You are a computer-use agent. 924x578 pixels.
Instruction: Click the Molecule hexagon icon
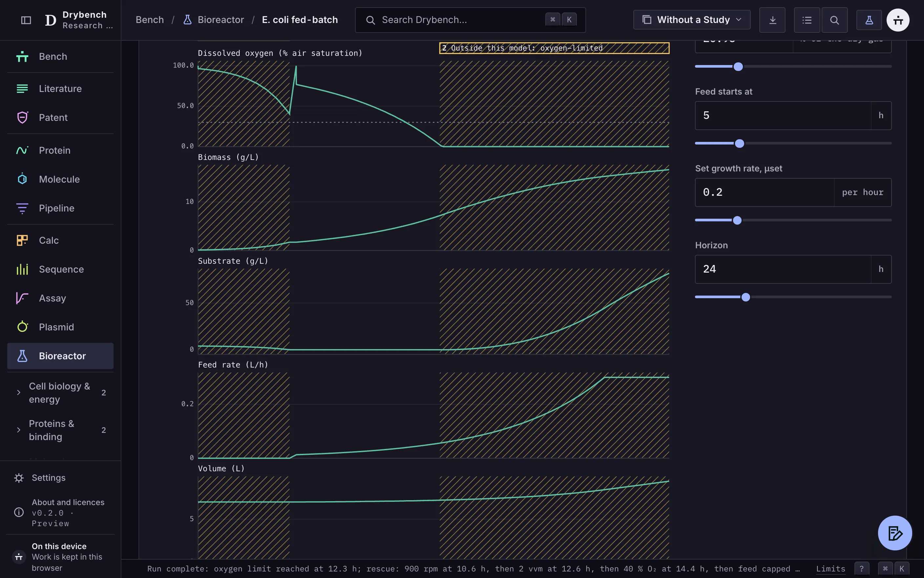(x=22, y=179)
